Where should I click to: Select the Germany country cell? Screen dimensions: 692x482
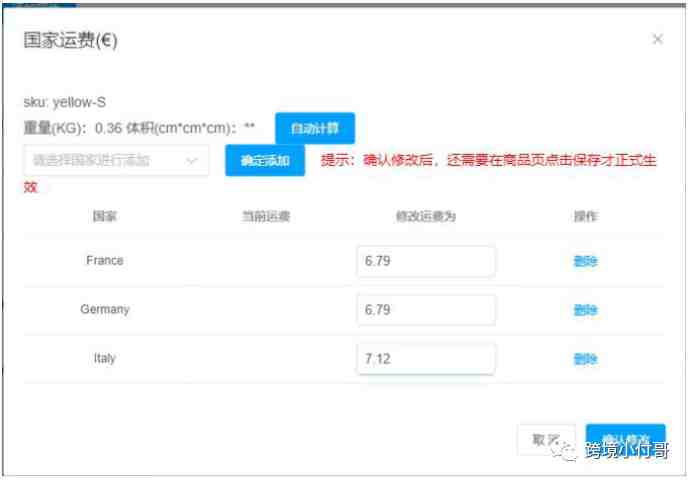pos(105,309)
